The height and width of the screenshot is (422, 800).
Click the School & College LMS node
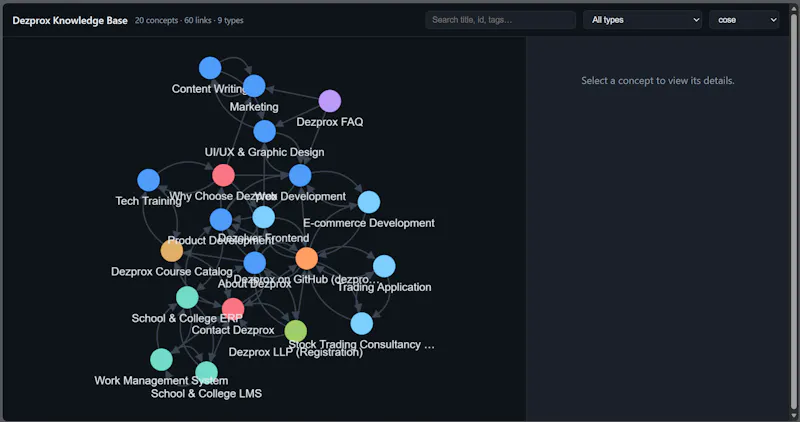click(x=207, y=373)
